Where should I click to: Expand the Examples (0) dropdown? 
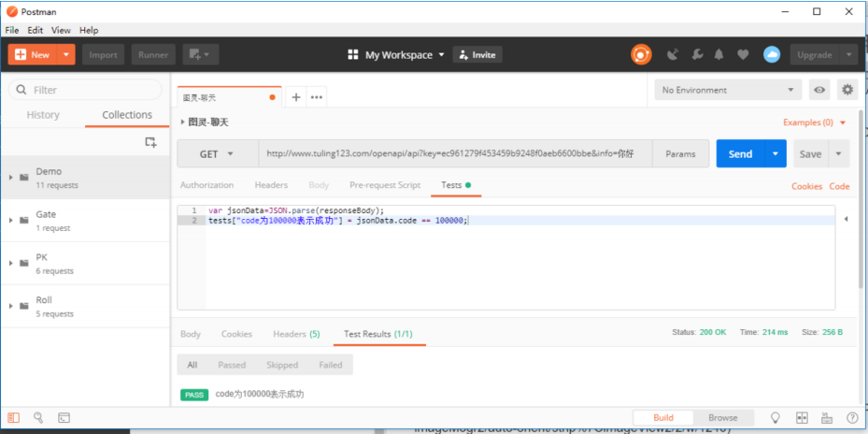pyautogui.click(x=815, y=123)
